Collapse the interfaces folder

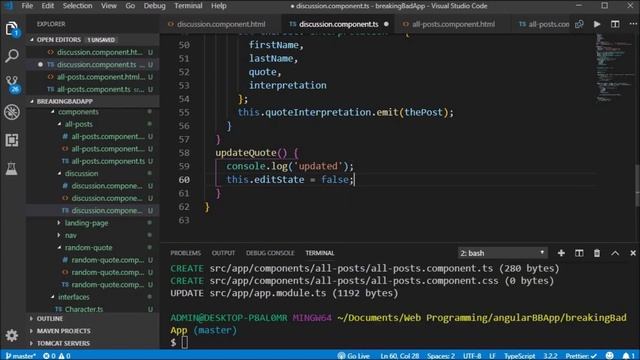point(73,297)
